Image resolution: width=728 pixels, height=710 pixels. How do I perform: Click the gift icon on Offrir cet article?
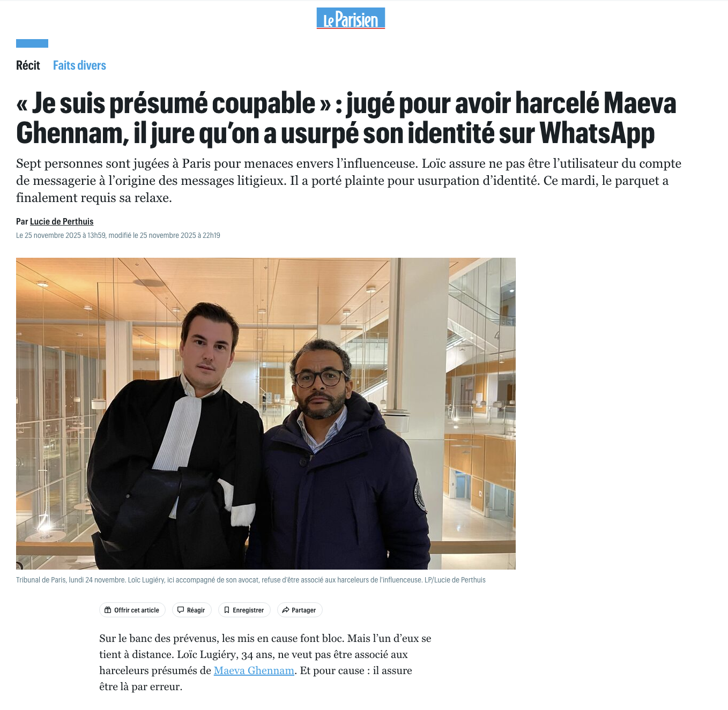pos(108,610)
